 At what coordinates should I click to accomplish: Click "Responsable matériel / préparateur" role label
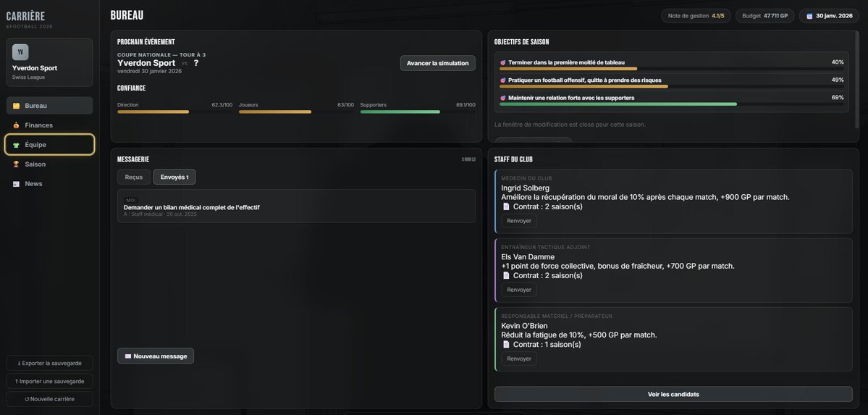(x=557, y=316)
